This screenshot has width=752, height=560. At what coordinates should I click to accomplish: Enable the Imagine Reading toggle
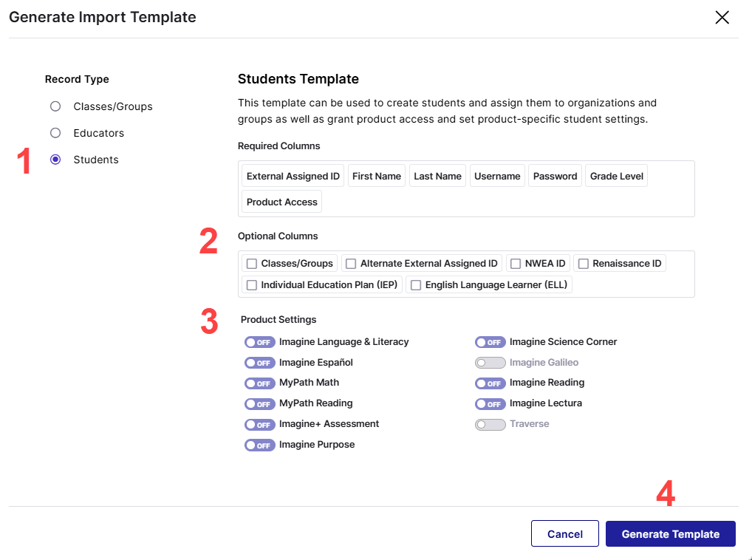tap(490, 383)
